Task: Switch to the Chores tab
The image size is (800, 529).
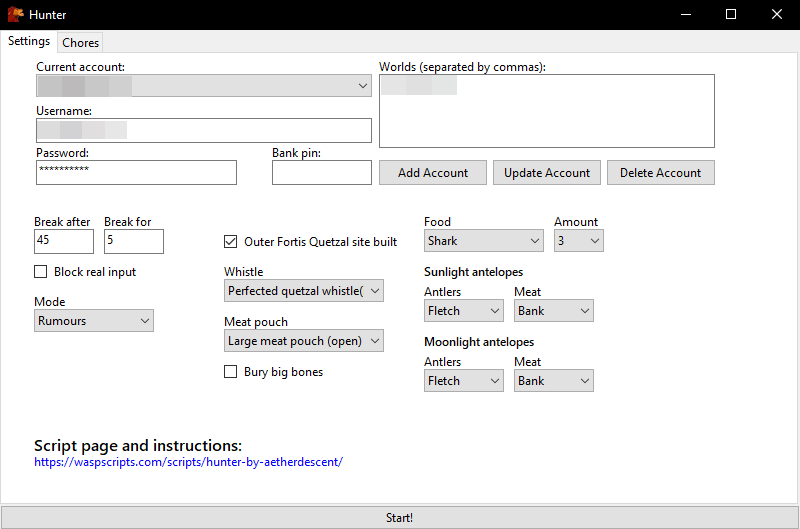Action: pos(81,42)
